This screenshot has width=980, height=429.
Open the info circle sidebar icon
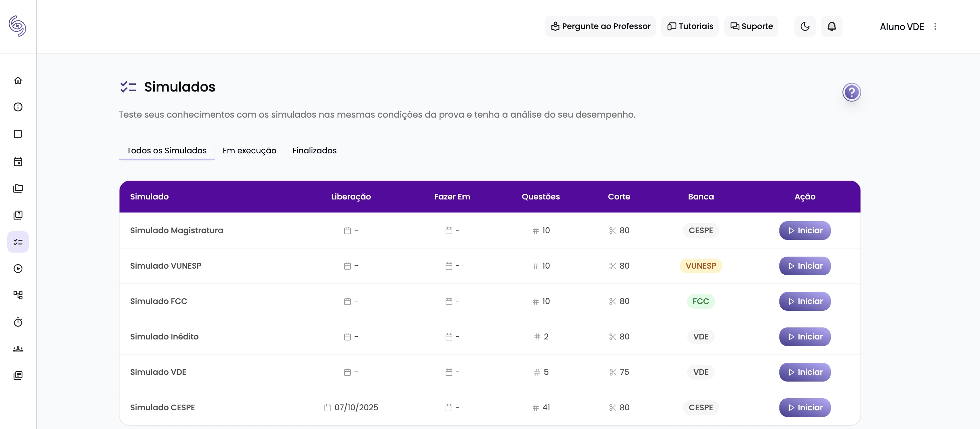pos(18,107)
